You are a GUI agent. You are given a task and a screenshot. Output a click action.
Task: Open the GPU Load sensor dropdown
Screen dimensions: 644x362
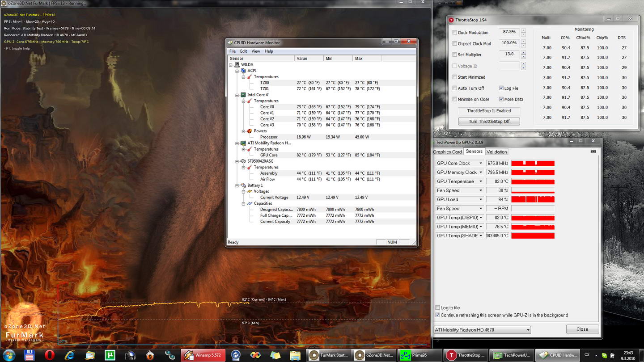click(481, 200)
